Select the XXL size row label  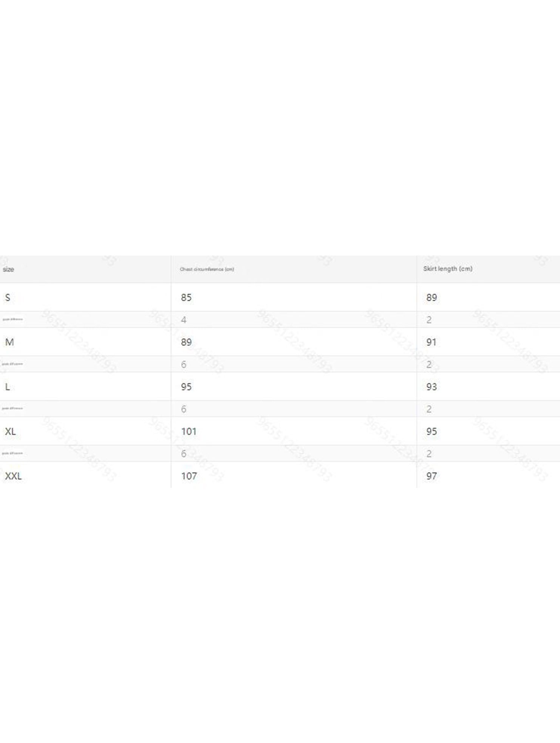coord(13,476)
